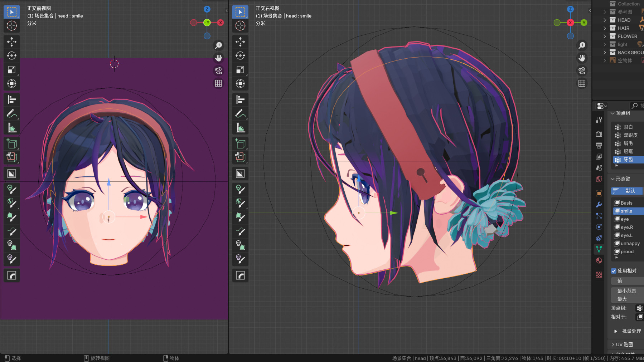644x362 pixels.
Task: Select the unhappy shape key
Action: click(x=630, y=244)
